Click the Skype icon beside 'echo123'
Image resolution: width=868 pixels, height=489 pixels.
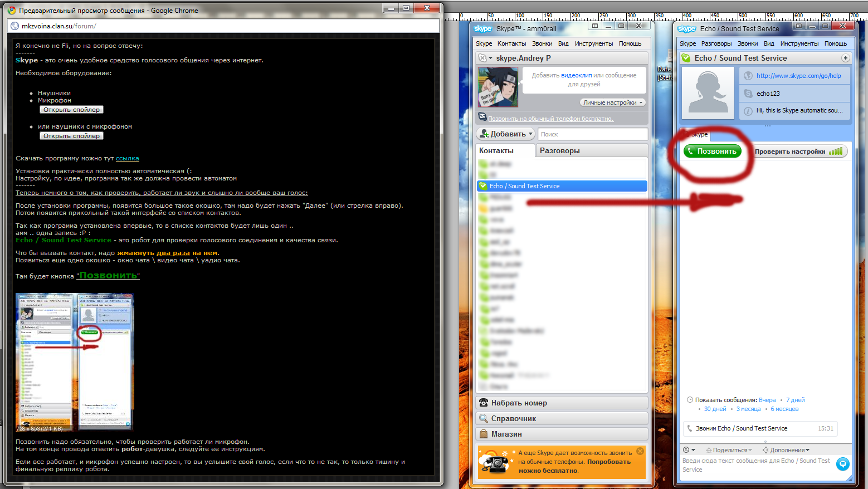pyautogui.click(x=748, y=94)
